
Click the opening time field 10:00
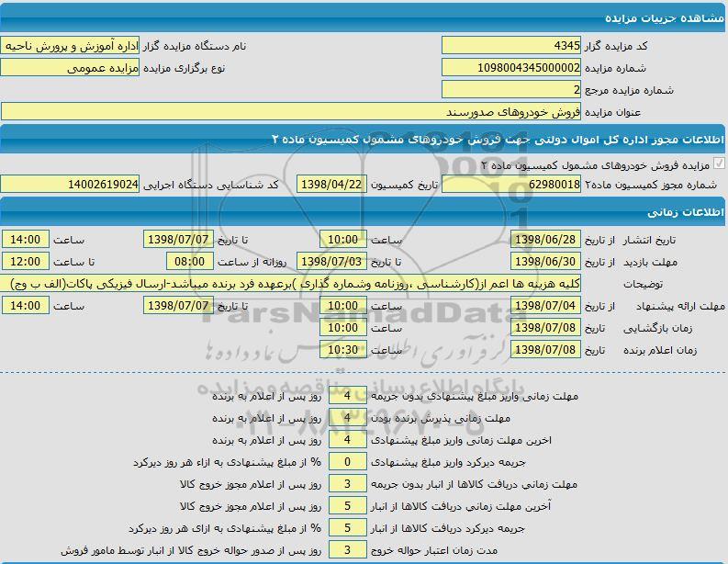343,327
